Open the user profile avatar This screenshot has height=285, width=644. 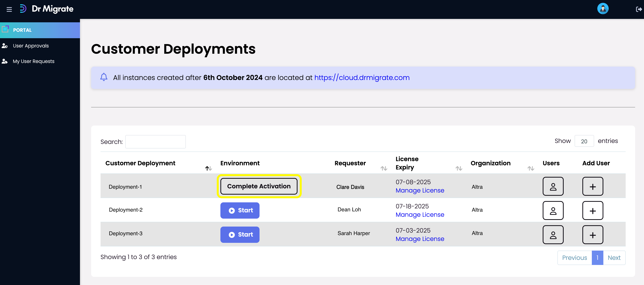(603, 9)
